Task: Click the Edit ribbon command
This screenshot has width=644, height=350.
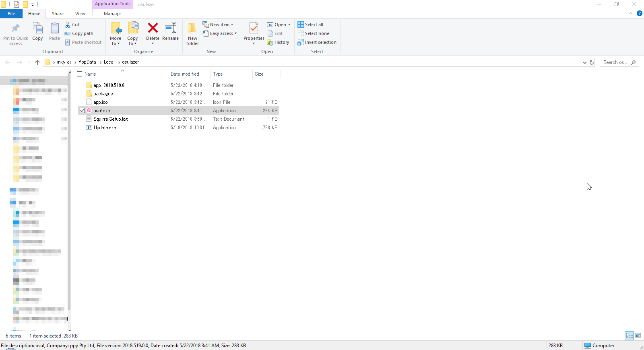Action: tap(275, 33)
